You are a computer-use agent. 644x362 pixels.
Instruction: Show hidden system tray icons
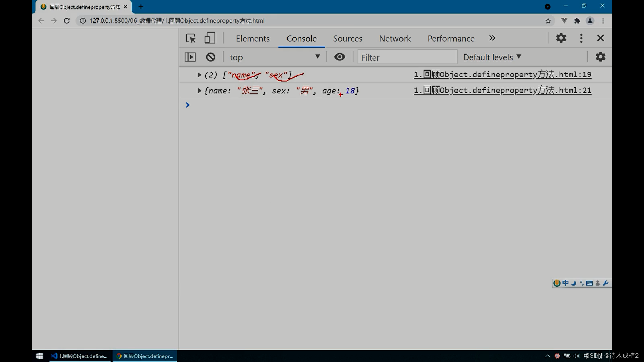point(548,356)
